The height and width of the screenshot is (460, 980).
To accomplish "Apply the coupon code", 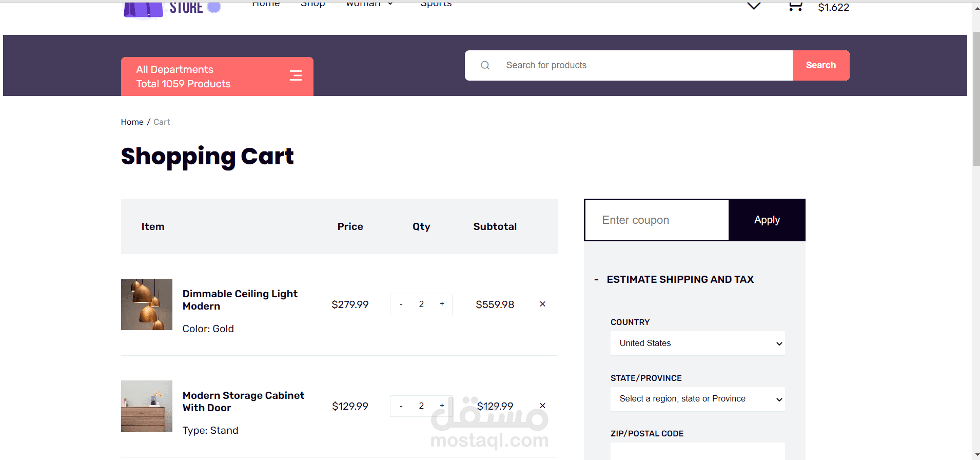I will point(767,220).
